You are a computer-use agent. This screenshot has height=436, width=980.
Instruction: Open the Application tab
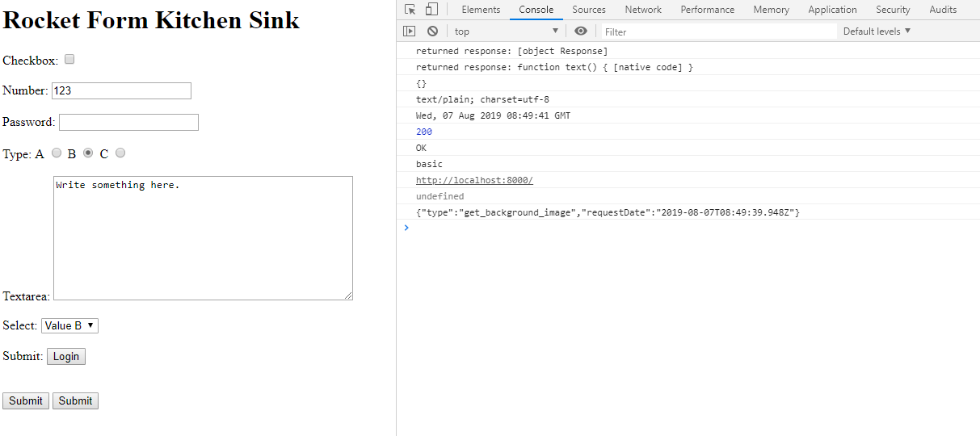[x=832, y=10]
